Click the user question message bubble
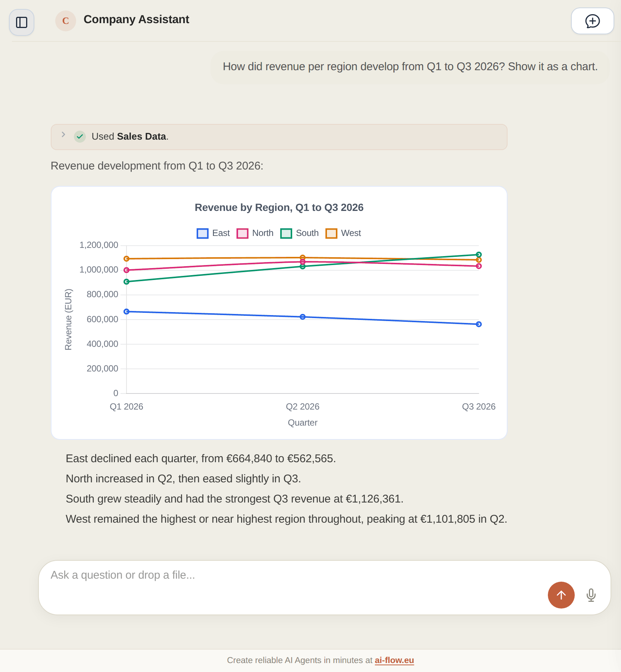This screenshot has width=621, height=672. (x=410, y=67)
